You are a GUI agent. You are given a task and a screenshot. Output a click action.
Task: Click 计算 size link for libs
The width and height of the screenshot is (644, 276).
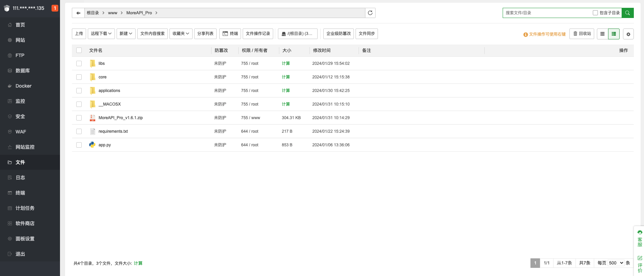pyautogui.click(x=286, y=63)
